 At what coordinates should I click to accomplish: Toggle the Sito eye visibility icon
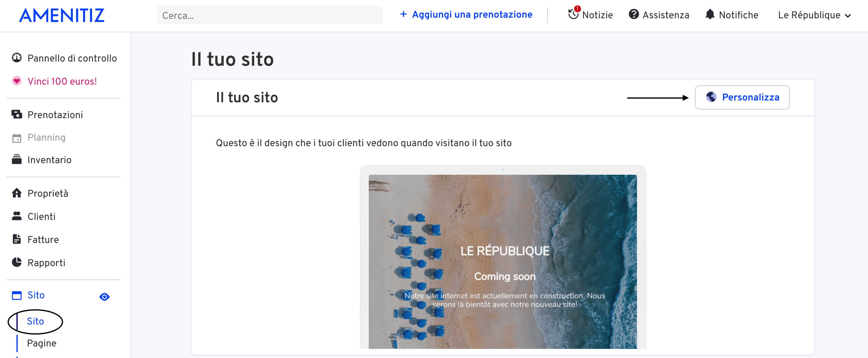point(105,297)
